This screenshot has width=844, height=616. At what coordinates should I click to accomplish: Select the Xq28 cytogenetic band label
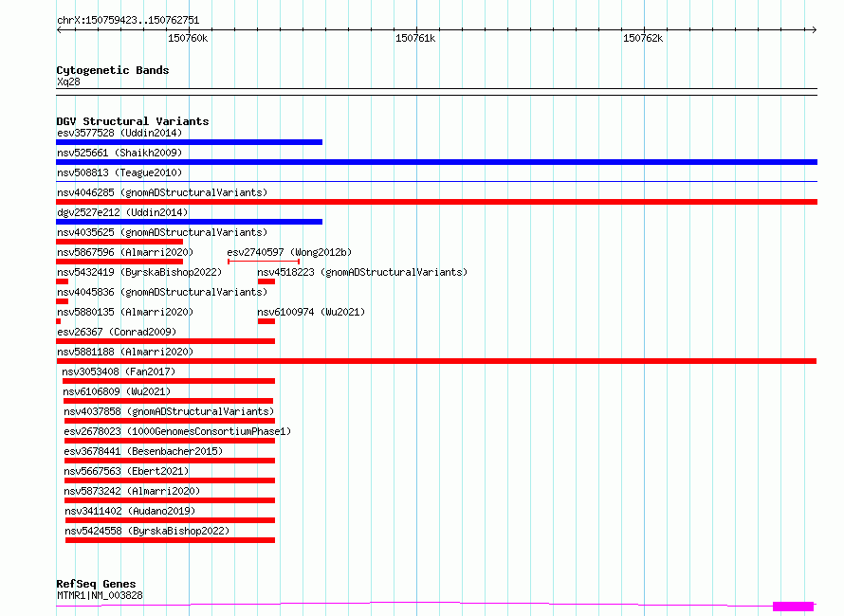pyautogui.click(x=68, y=82)
